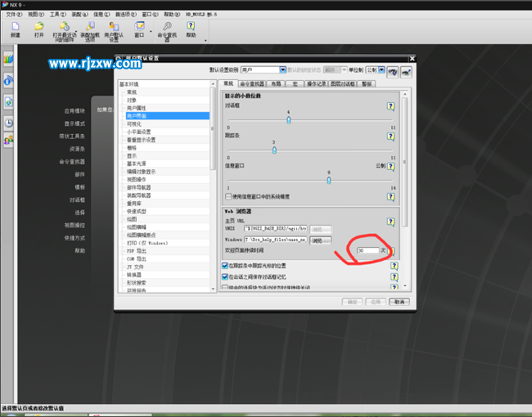
Task: Uncheck 在跟踪条中跟踪光标的位置 checkbox
Action: pos(226,266)
